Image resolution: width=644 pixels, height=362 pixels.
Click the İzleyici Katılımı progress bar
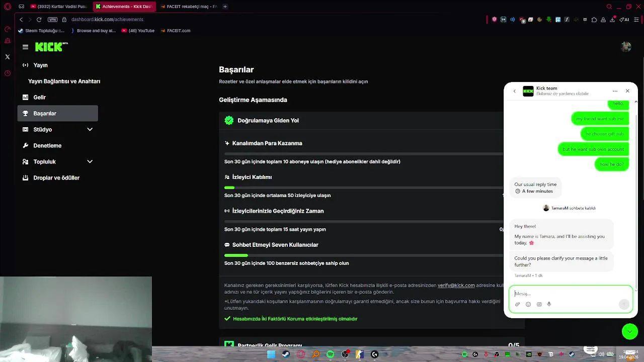pyautogui.click(x=363, y=188)
